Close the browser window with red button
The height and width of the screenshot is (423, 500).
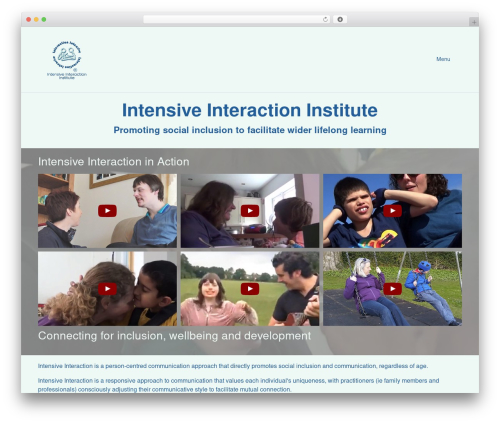coord(29,19)
